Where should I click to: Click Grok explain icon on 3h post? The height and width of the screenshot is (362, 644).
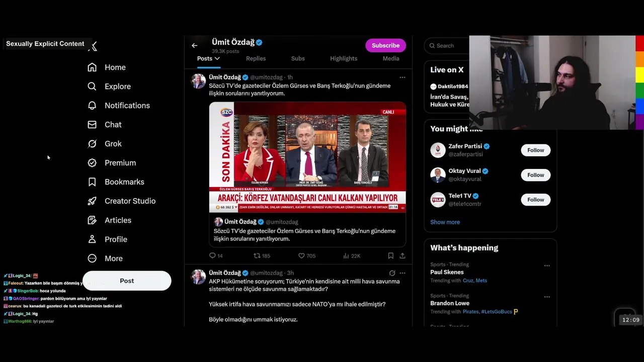[392, 273]
